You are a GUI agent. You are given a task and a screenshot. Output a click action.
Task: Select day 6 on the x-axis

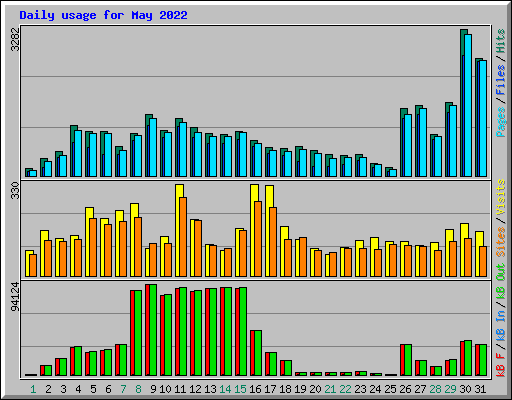[x=108, y=389]
